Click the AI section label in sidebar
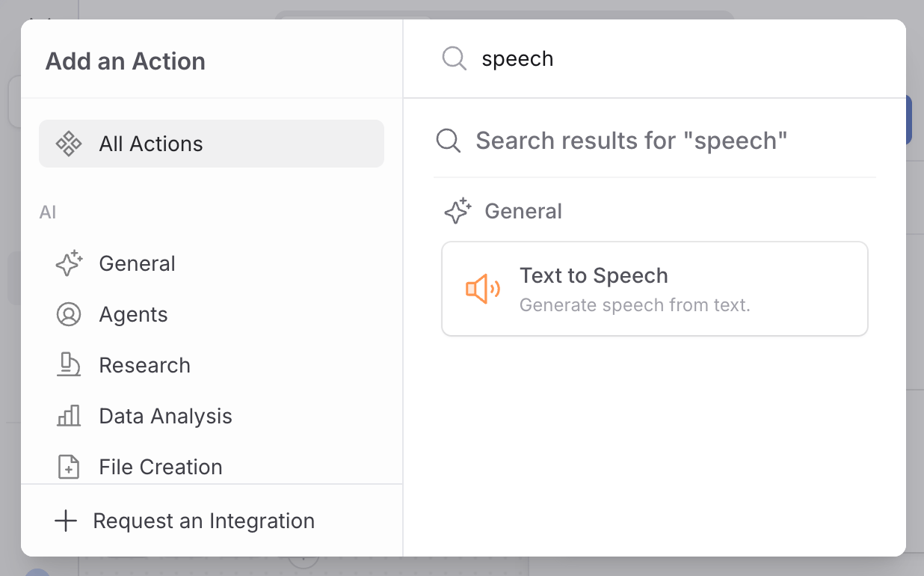 click(48, 212)
